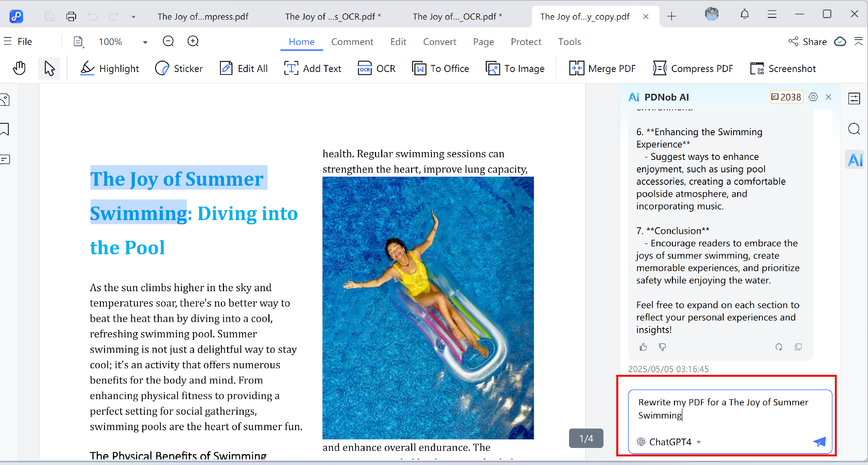Switch to the Convert ribbon tab

(x=440, y=42)
